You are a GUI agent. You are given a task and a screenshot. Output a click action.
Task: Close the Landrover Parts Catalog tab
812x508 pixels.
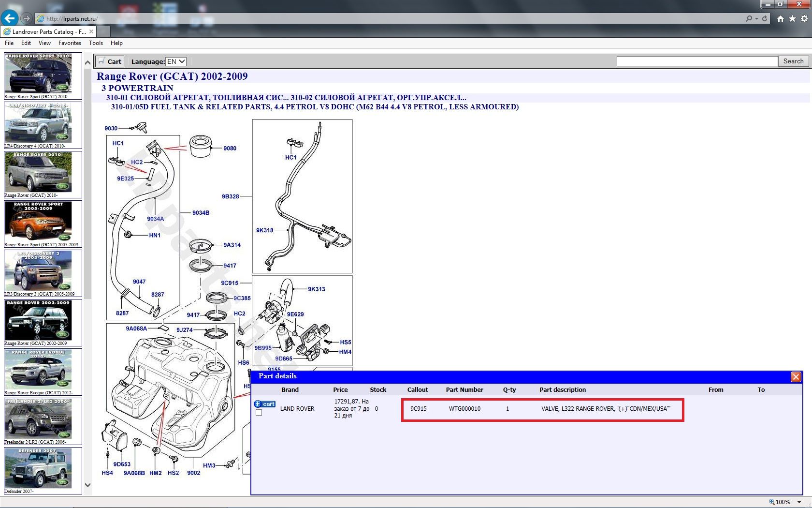[91, 31]
